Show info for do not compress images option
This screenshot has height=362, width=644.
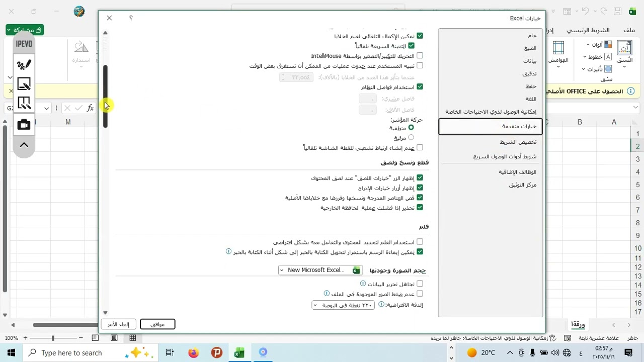(327, 293)
